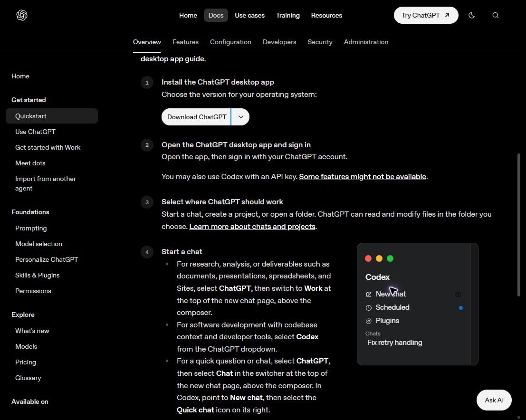This screenshot has height=420, width=526.
Task: Open Use cases in top navigation
Action: pyautogui.click(x=249, y=15)
